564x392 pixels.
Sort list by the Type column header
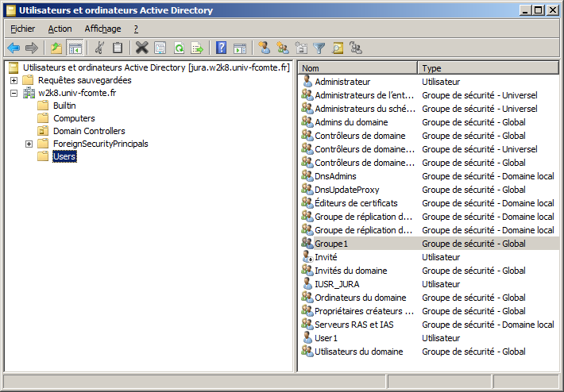[x=488, y=68]
